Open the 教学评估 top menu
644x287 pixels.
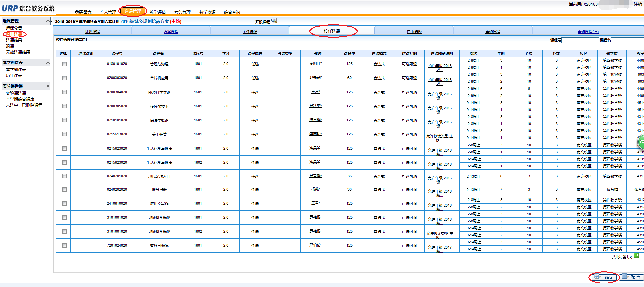point(158,12)
